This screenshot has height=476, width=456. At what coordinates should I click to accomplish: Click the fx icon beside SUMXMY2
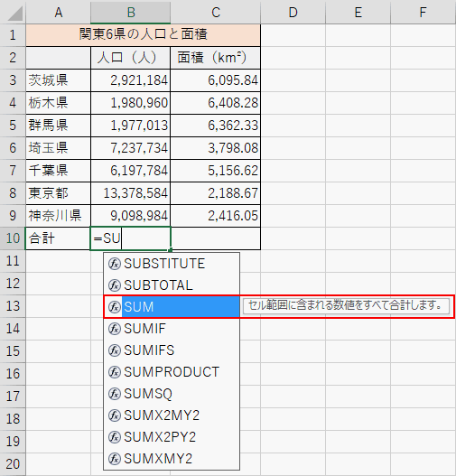tap(115, 459)
